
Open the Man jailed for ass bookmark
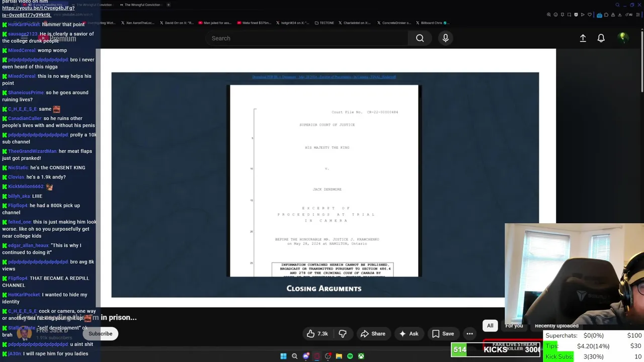click(215, 23)
